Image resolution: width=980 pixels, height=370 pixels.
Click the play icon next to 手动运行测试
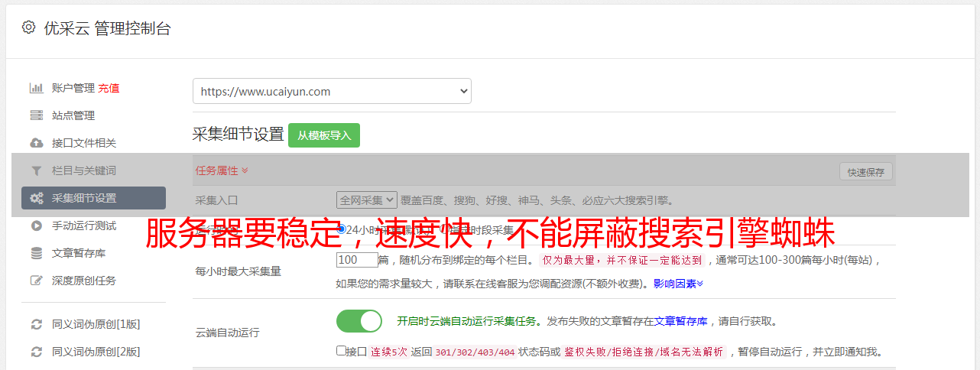coord(36,226)
